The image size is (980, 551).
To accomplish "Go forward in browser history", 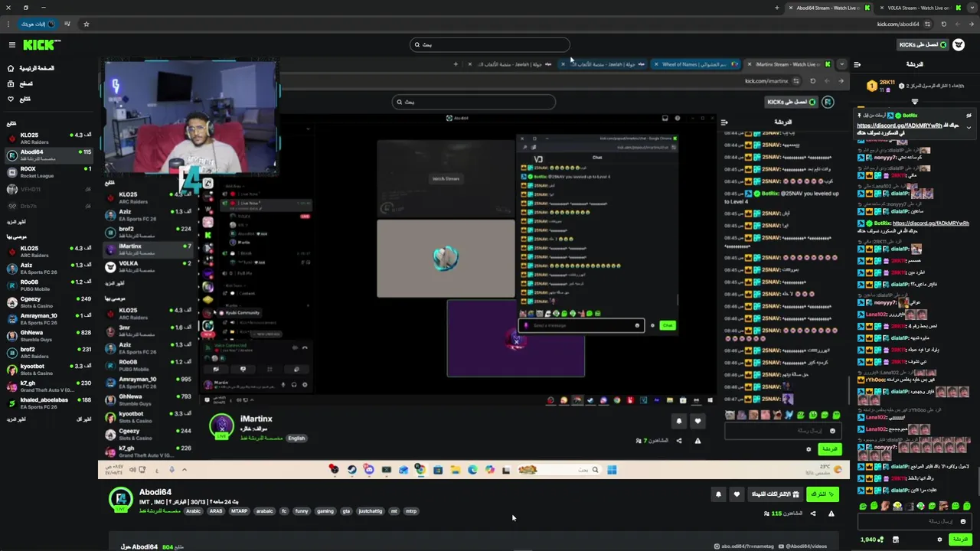I will pos(957,24).
